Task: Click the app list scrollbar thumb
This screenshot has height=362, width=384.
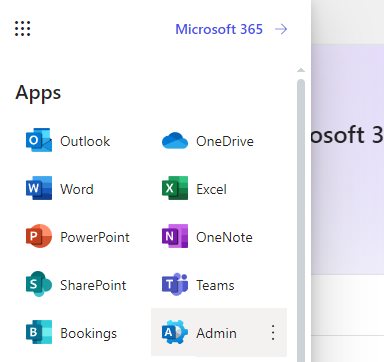Action: 301,220
